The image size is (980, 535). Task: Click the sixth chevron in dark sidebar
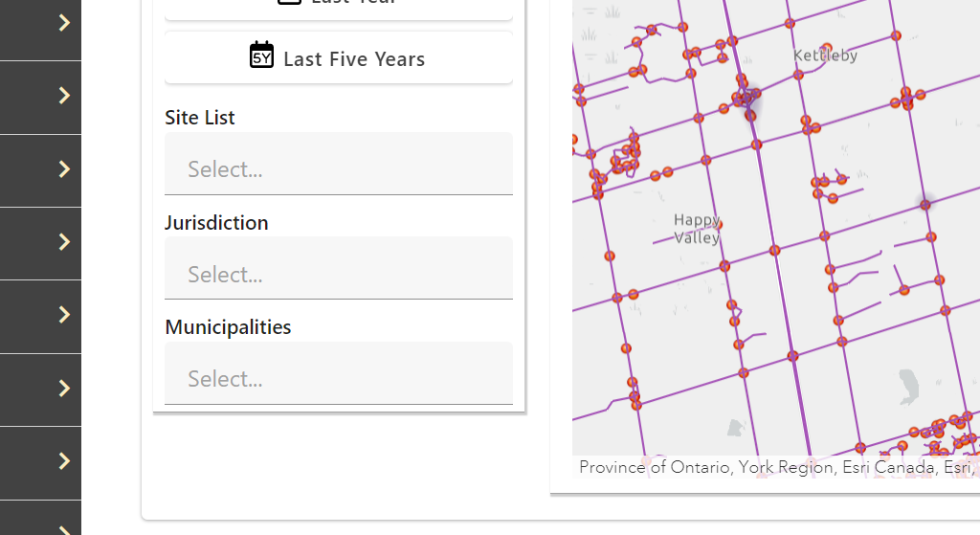(x=64, y=389)
